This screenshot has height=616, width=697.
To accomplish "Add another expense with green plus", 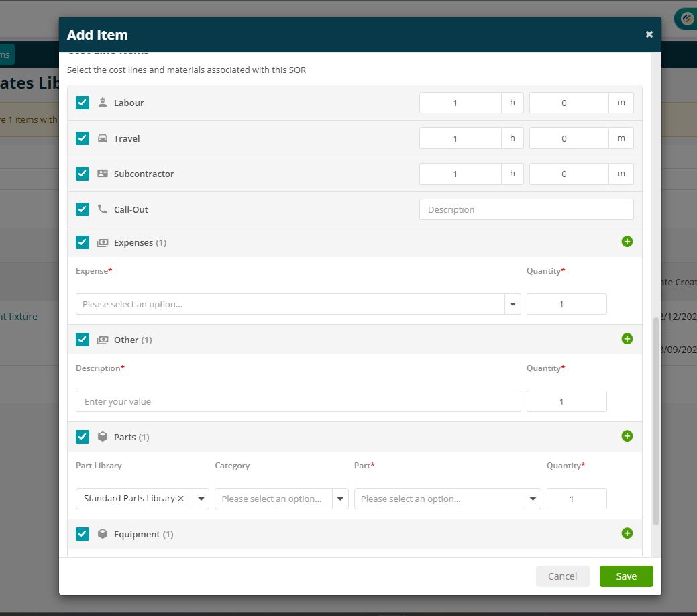I will pyautogui.click(x=627, y=242).
